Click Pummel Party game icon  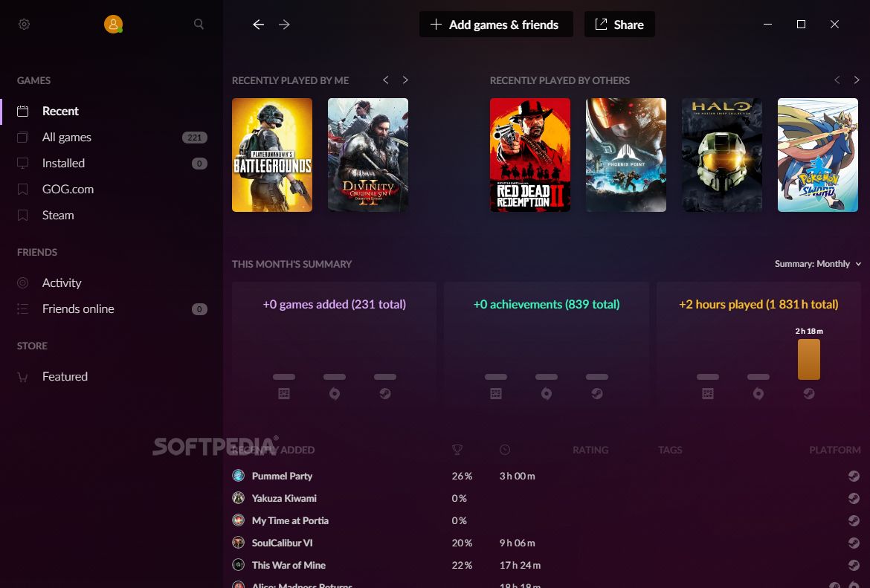tap(239, 476)
